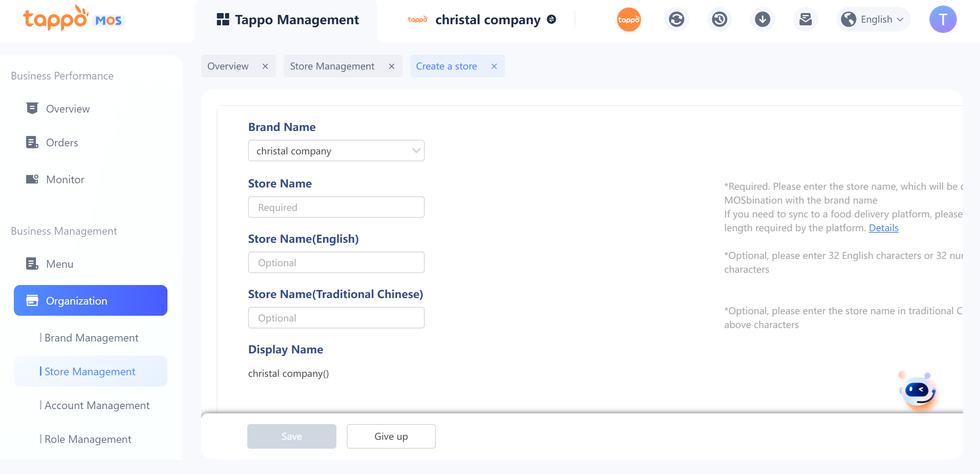Expand the Brand Name dropdown
This screenshot has width=980, height=474.
[336, 151]
